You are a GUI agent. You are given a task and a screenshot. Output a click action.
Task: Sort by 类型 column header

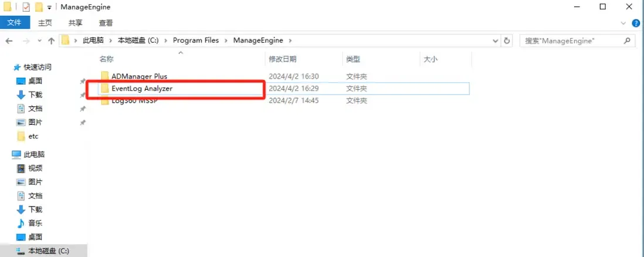click(x=353, y=59)
